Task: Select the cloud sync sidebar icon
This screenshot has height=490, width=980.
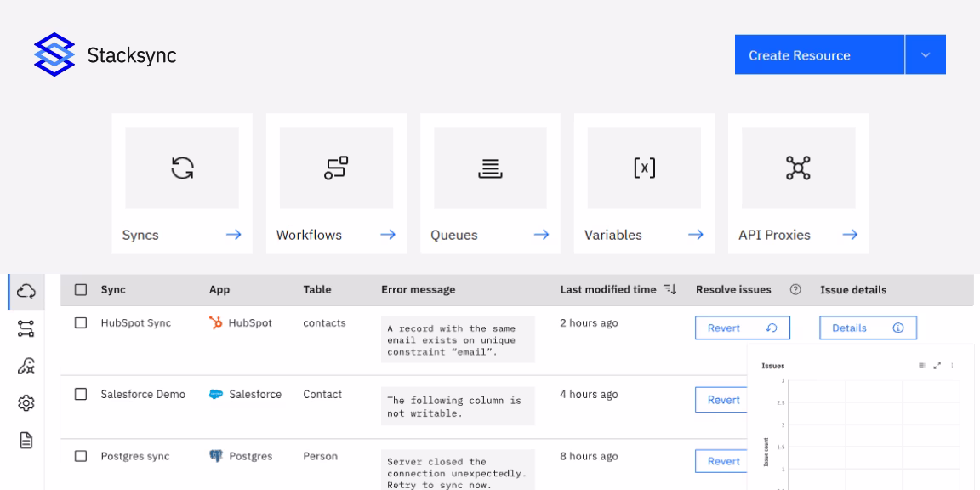Action: click(26, 291)
